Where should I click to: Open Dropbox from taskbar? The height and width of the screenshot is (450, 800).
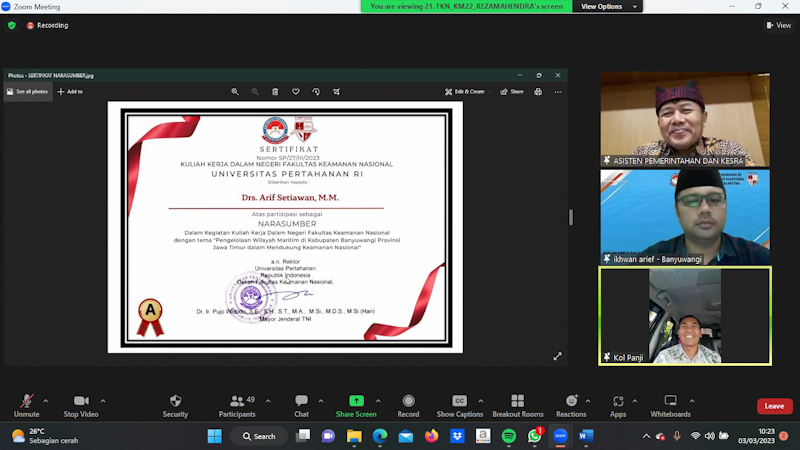coord(457,436)
